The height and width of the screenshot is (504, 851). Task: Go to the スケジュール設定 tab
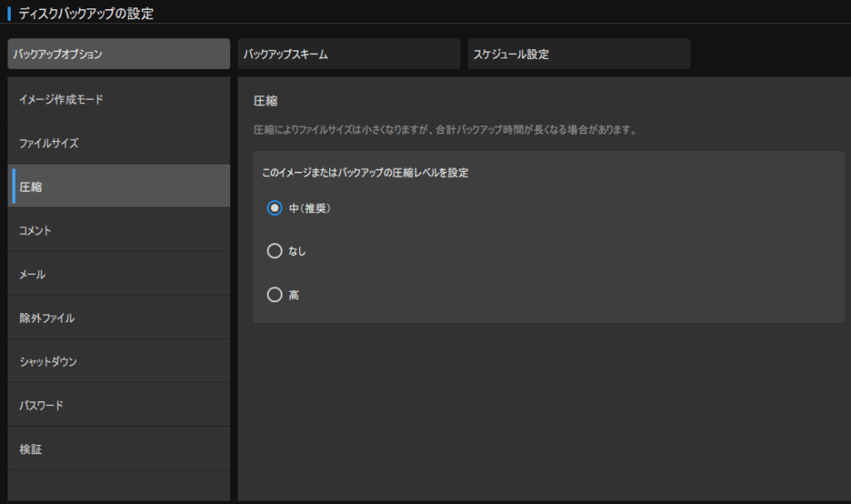click(x=578, y=55)
